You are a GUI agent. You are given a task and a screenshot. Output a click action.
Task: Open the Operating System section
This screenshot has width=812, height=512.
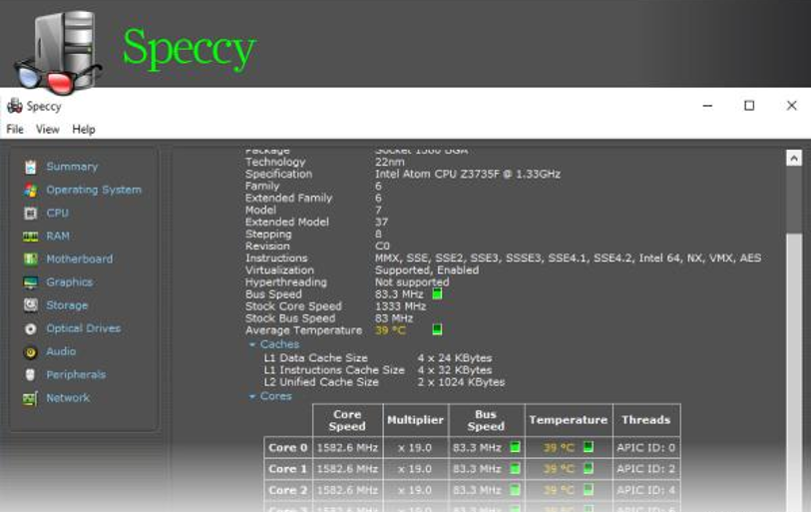[x=94, y=191]
